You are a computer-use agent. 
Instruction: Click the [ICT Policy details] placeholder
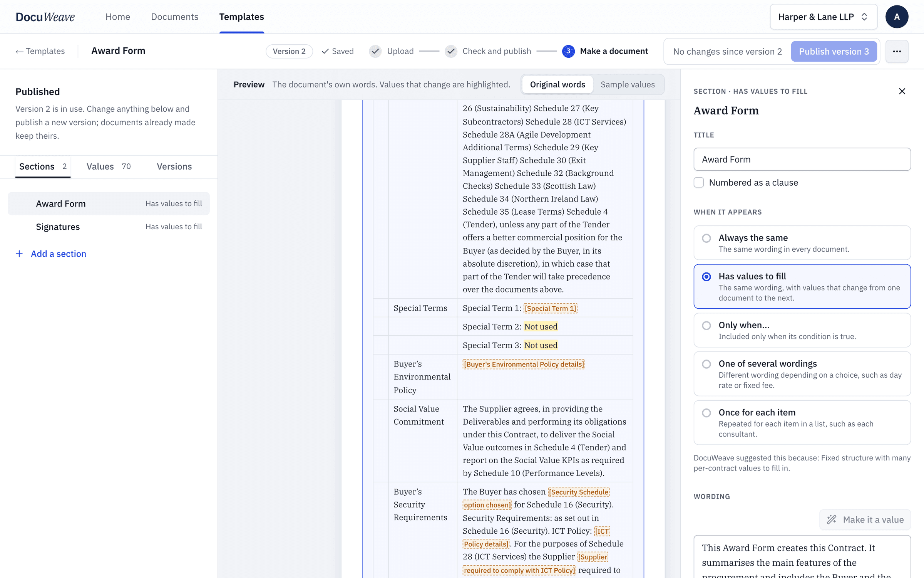point(486,544)
